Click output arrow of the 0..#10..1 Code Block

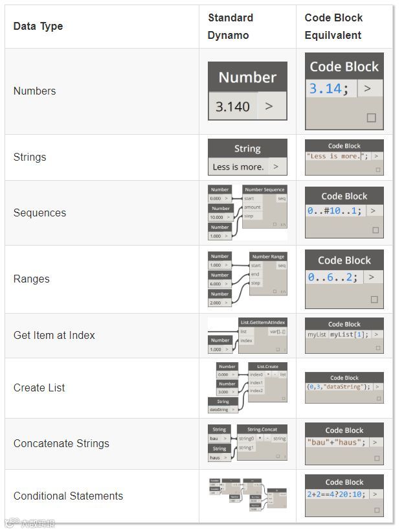tap(373, 211)
